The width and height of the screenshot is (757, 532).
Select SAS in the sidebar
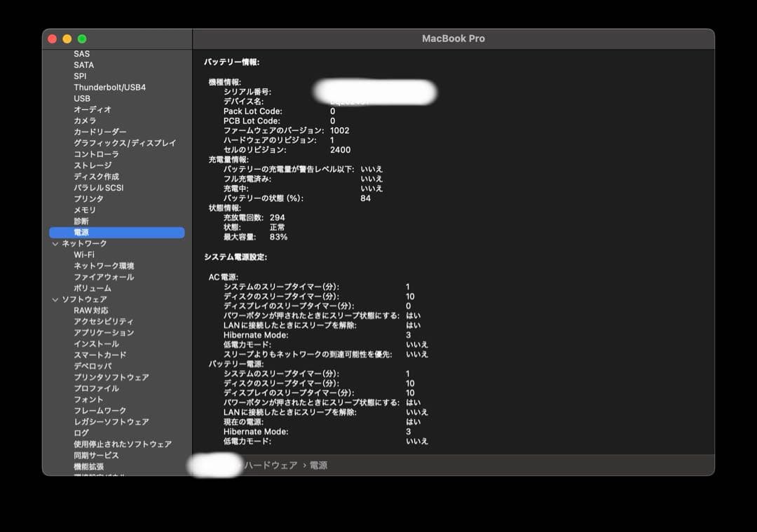point(81,54)
